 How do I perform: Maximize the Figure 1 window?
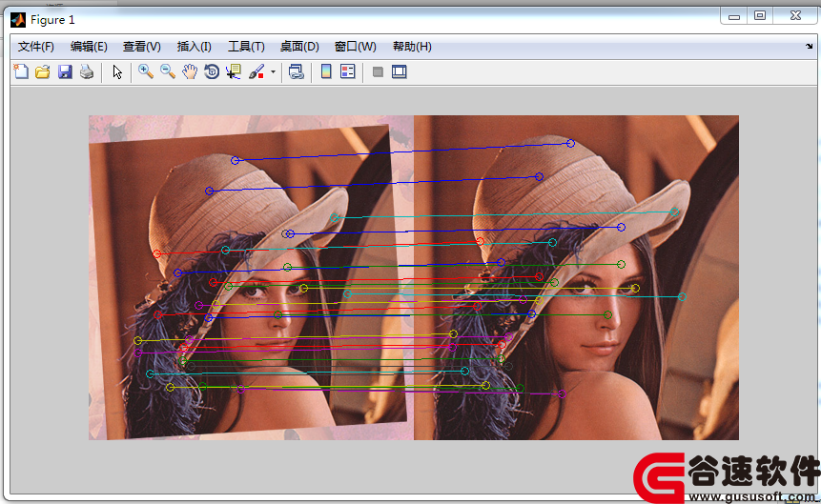click(x=760, y=16)
